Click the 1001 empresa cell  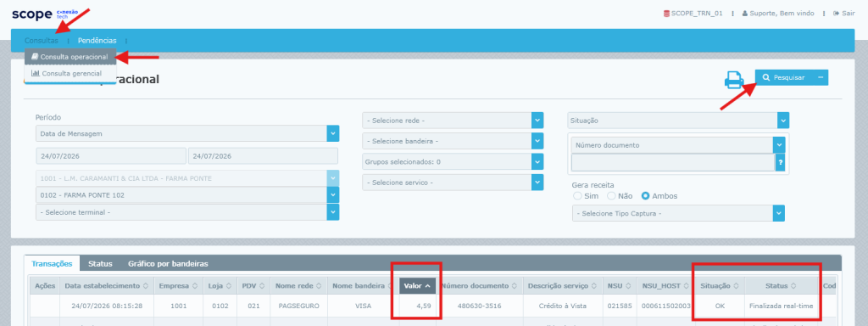coord(178,306)
